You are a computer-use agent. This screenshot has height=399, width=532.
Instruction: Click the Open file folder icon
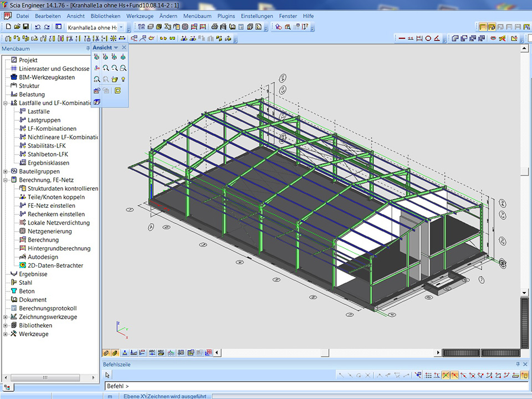tap(17, 27)
